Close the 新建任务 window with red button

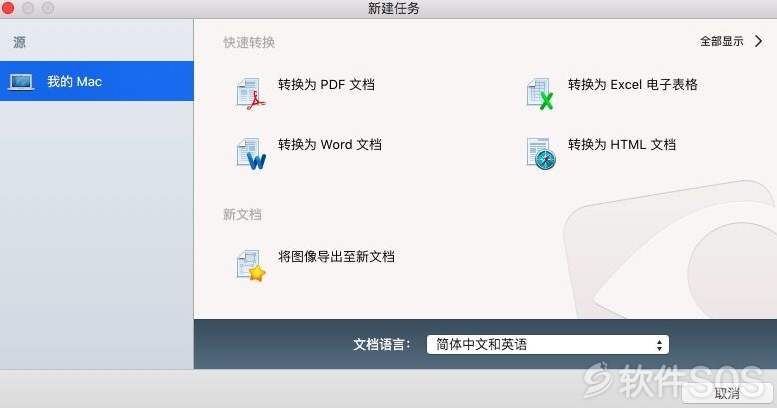pyautogui.click(x=8, y=8)
